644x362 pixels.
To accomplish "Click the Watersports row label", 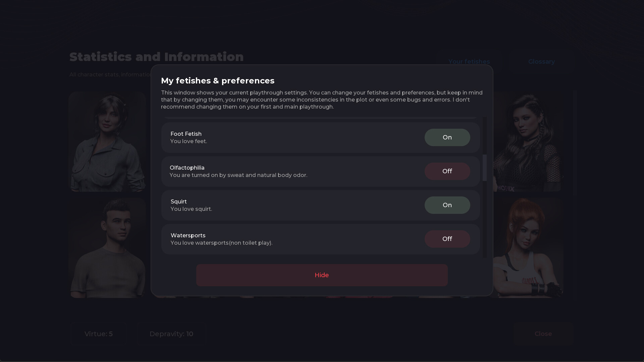I will point(188,235).
